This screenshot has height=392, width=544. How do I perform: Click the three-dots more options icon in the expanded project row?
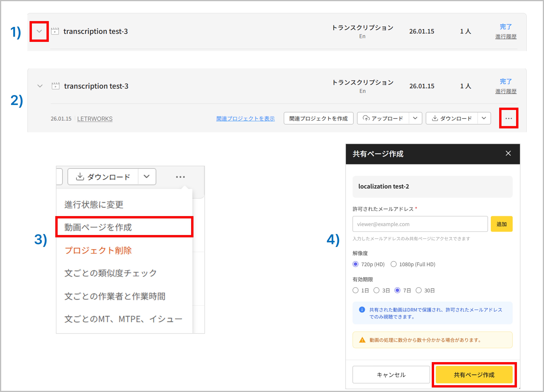pyautogui.click(x=508, y=118)
